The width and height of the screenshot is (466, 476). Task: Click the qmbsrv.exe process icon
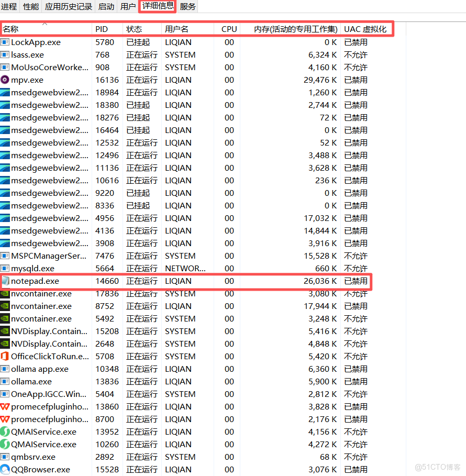[x=5, y=457]
